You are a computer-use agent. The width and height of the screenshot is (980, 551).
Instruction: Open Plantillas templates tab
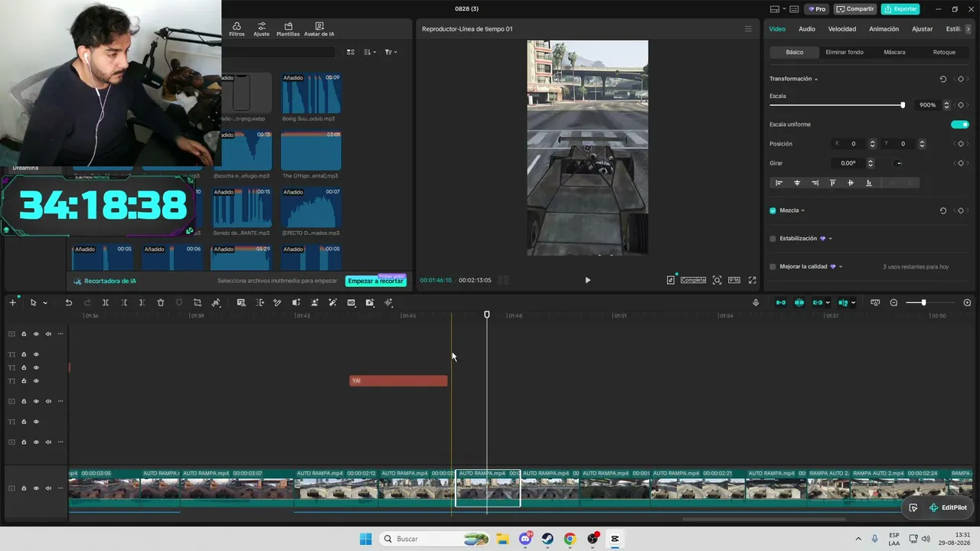click(288, 29)
